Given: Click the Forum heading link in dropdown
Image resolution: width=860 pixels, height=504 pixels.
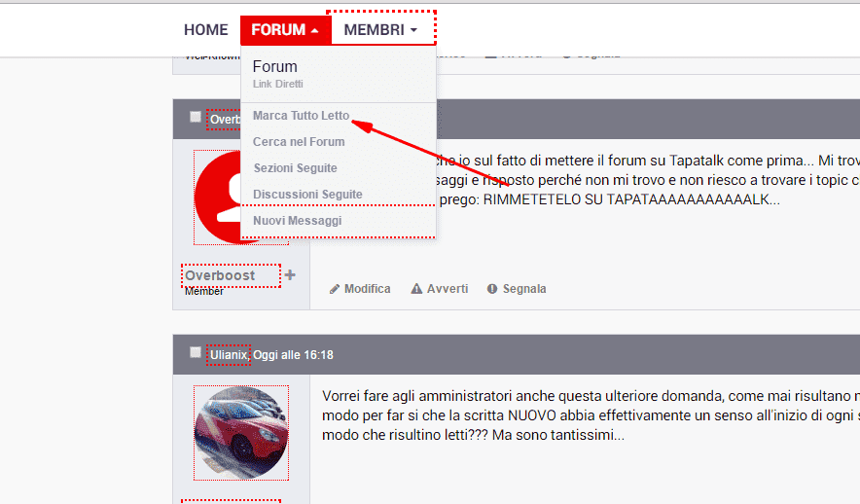Looking at the screenshot, I should click(x=274, y=67).
